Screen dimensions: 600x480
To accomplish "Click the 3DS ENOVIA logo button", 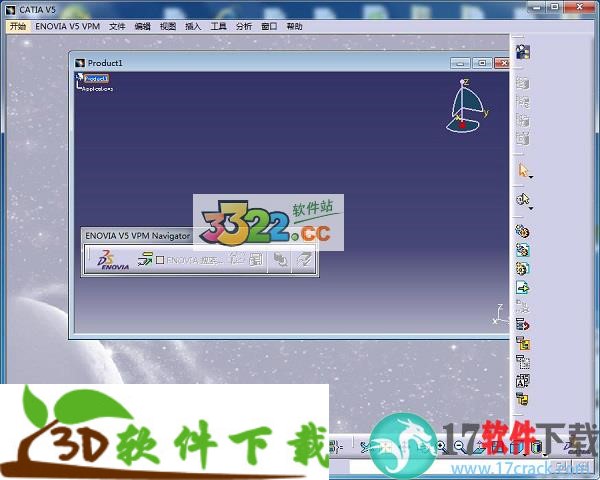I will click(112, 260).
